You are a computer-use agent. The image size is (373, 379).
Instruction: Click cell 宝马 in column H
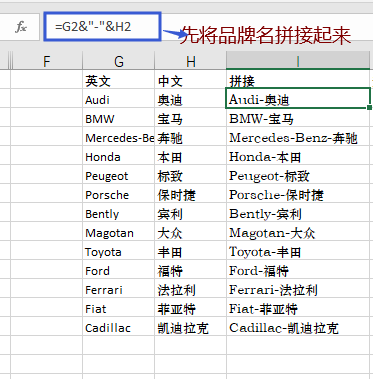click(191, 118)
